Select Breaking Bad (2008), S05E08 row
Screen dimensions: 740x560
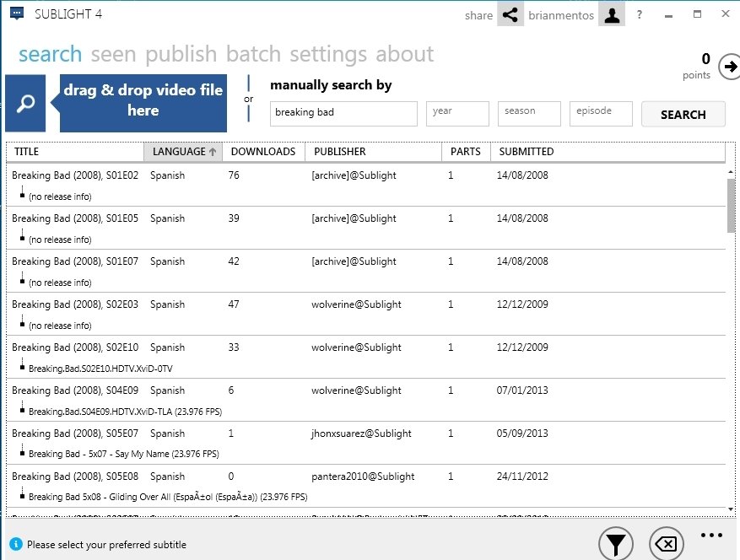(365, 486)
